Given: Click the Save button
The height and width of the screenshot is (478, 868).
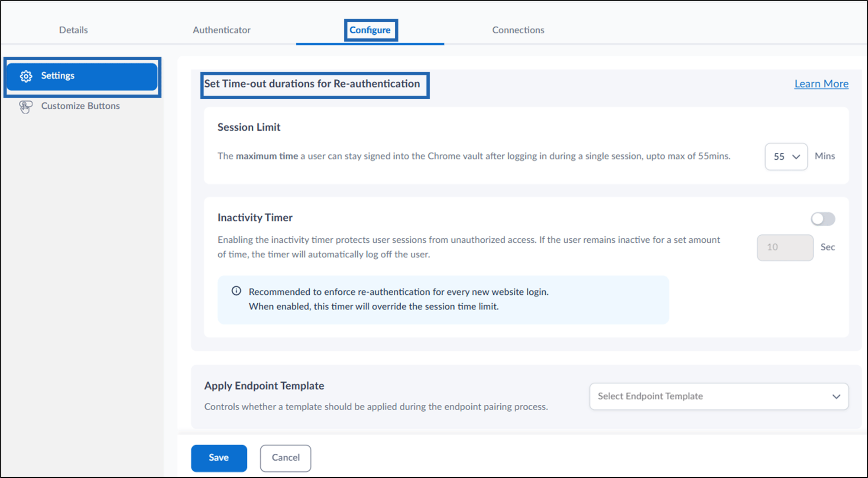Looking at the screenshot, I should [219, 458].
